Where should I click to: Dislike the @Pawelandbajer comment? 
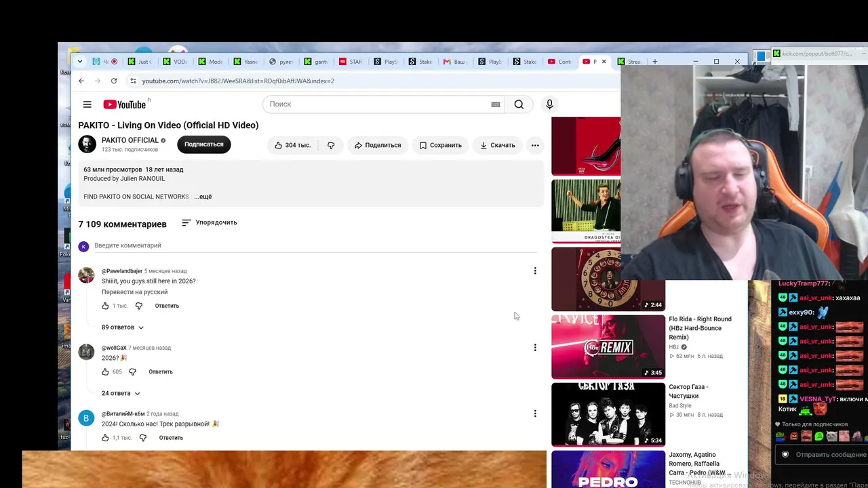coord(139,306)
